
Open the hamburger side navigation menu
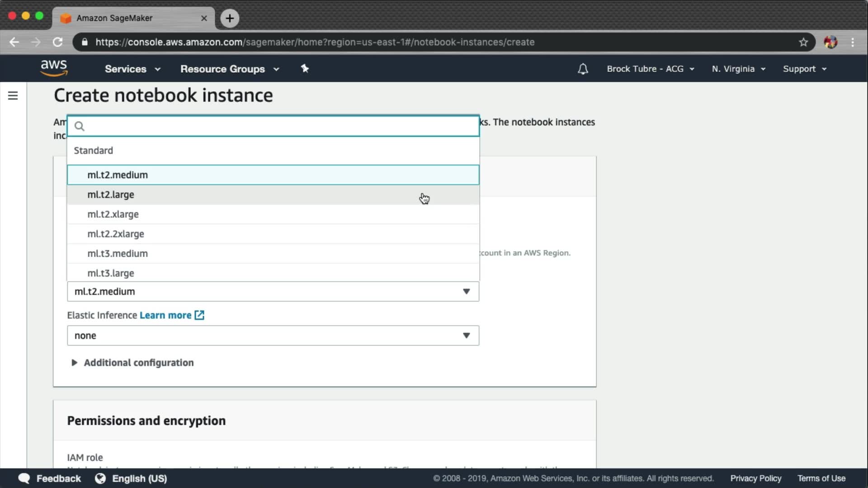coord(13,96)
